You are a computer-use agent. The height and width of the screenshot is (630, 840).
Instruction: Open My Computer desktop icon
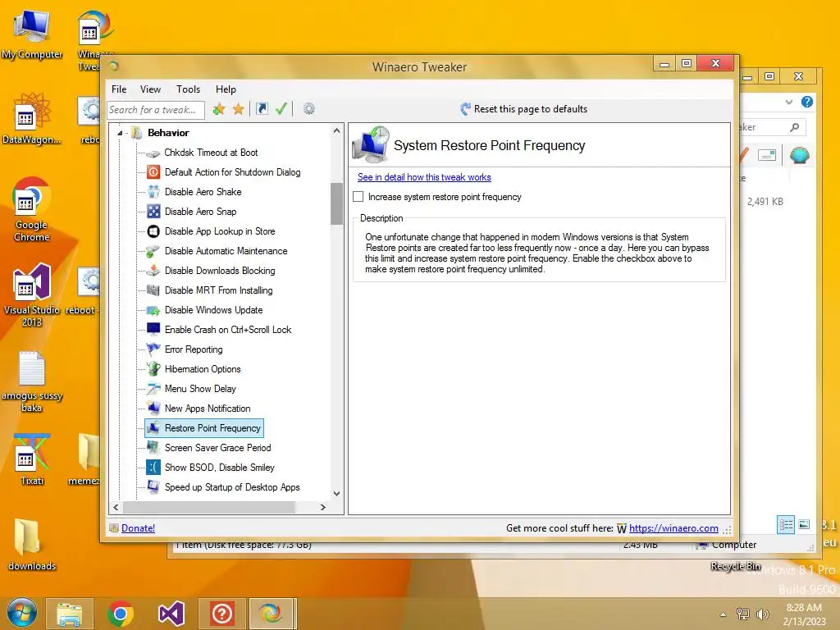[x=32, y=34]
